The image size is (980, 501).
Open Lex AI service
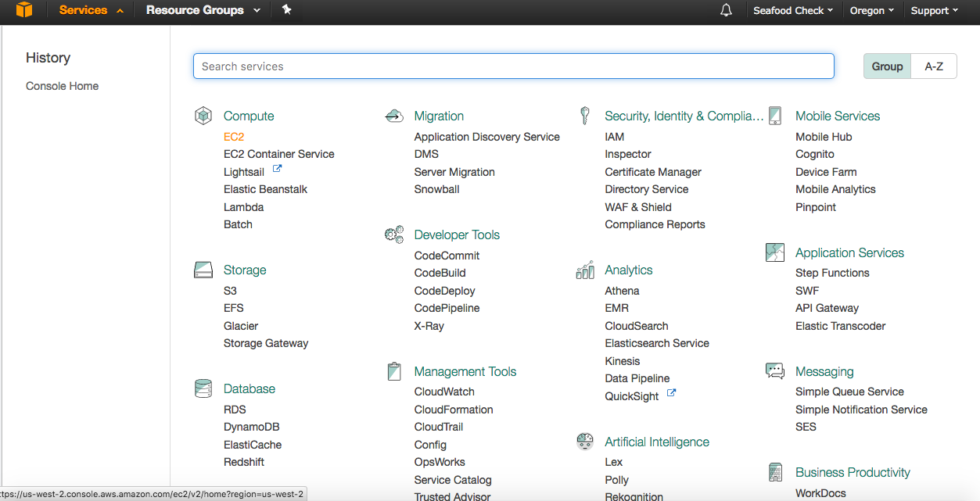614,462
